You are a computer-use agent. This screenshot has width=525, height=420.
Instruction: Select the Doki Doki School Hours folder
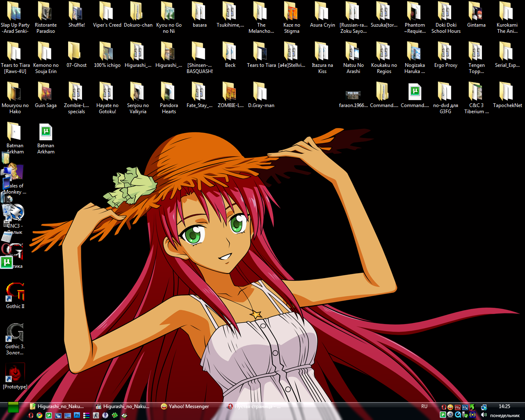click(x=446, y=17)
